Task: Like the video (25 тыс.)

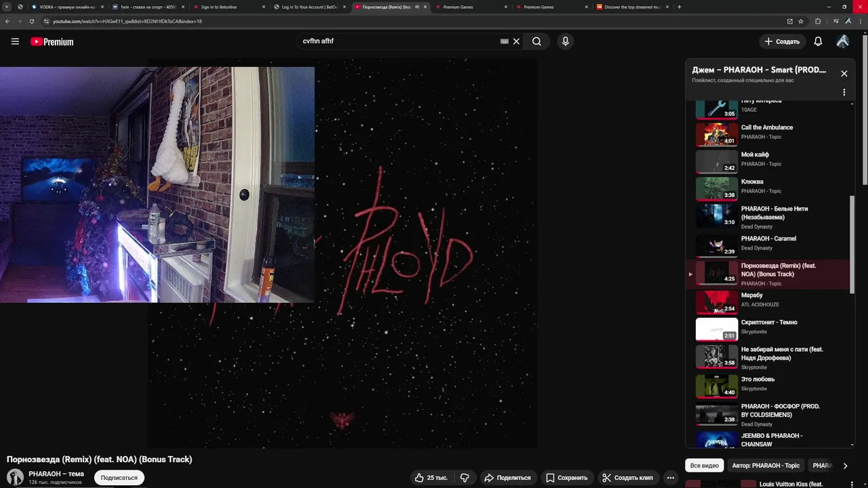Action: pyautogui.click(x=431, y=478)
